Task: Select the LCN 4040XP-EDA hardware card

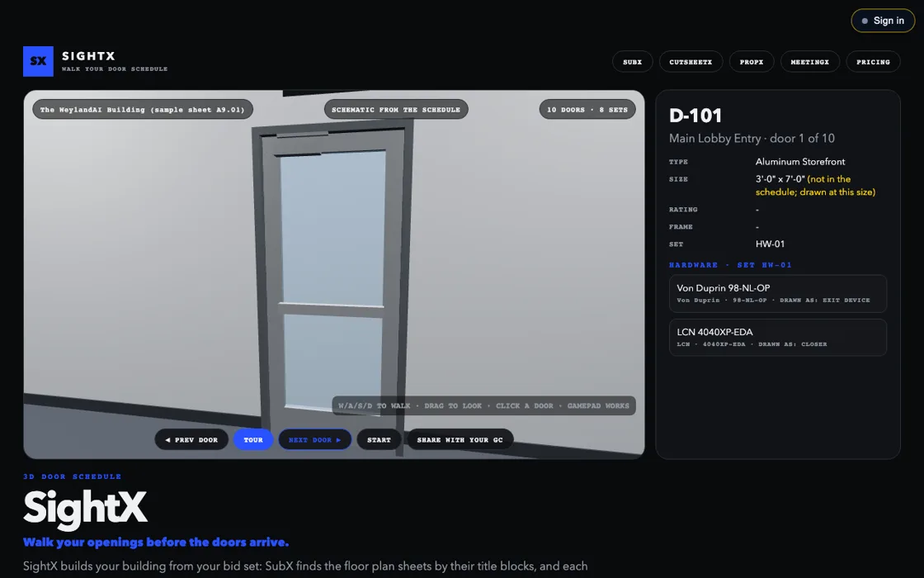Action: 778,338
